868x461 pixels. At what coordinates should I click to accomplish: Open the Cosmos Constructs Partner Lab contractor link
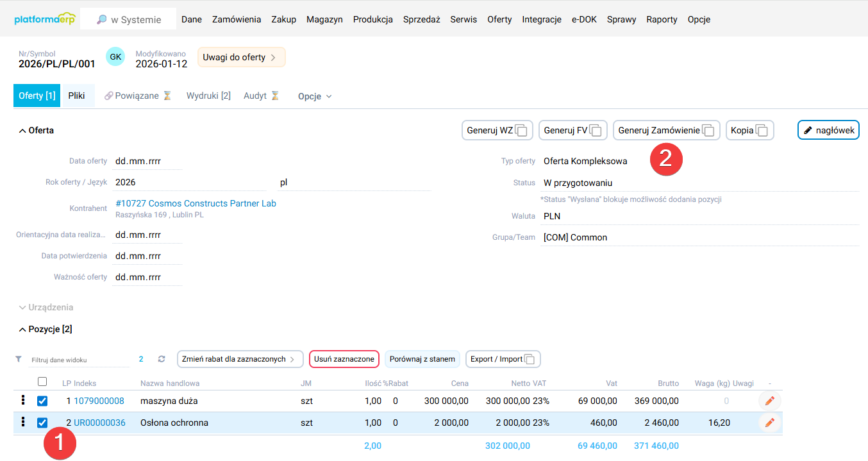pos(196,203)
